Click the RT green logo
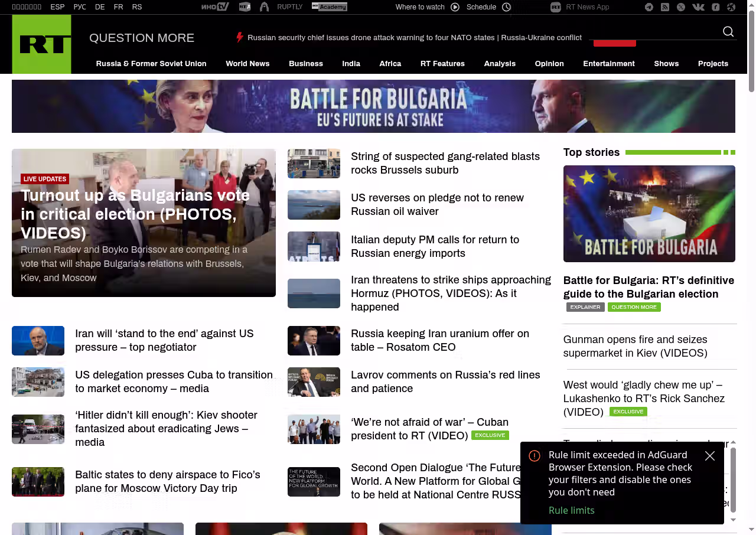The width and height of the screenshot is (756, 535). pyautogui.click(x=41, y=44)
